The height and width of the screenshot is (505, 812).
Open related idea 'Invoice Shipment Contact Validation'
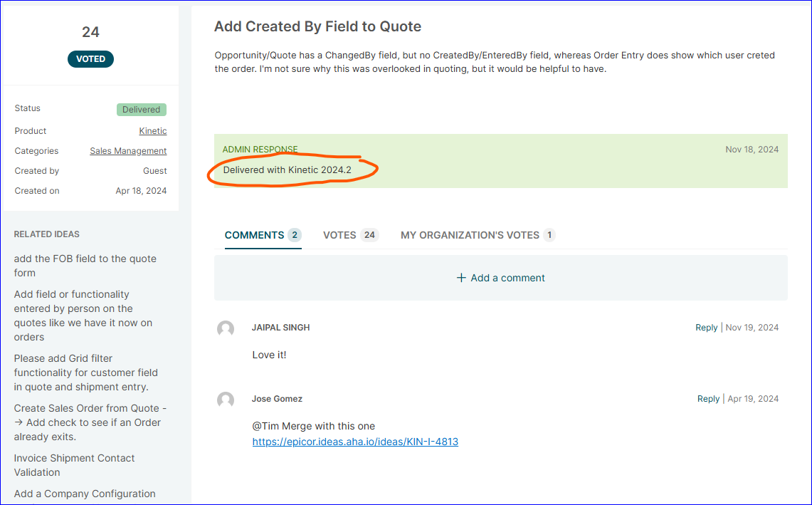(74, 465)
